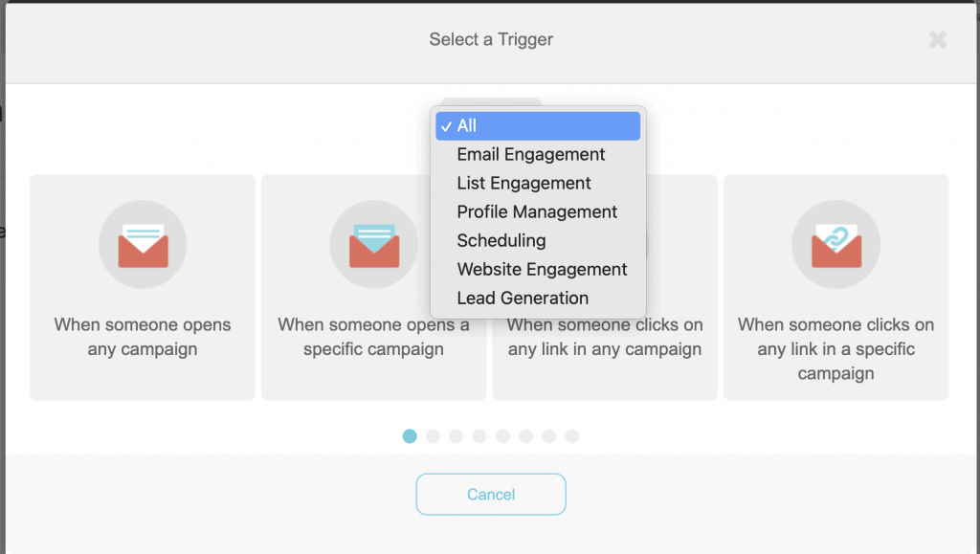
Task: Jump to the third pagination dot
Action: click(x=457, y=436)
